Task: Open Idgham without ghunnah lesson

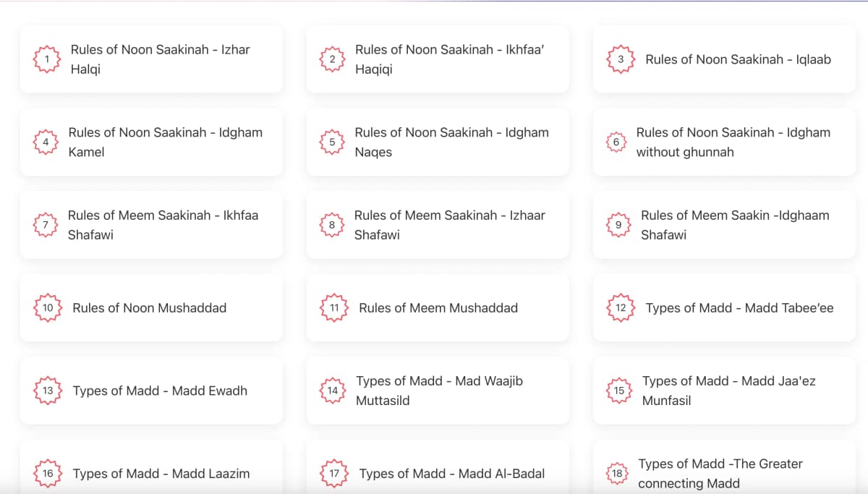Action: (733, 142)
